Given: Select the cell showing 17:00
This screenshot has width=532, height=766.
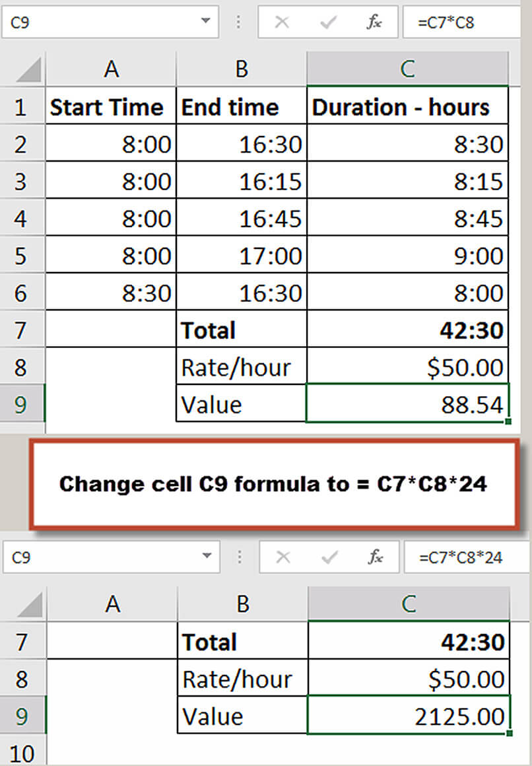Looking at the screenshot, I should 242,255.
